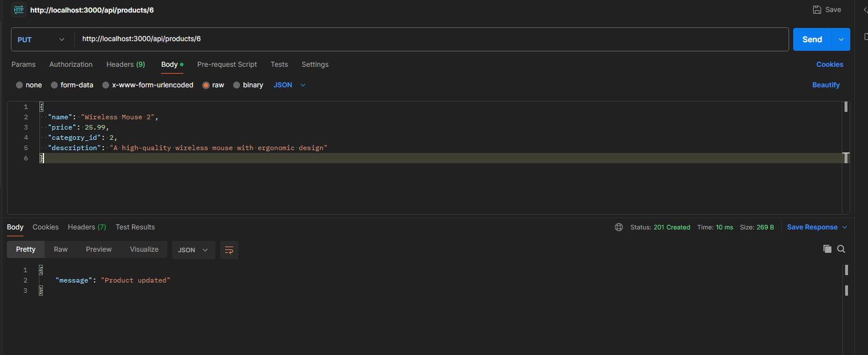Open the response JSON format dropdown
Viewport: 868px width, 355px height.
point(193,250)
